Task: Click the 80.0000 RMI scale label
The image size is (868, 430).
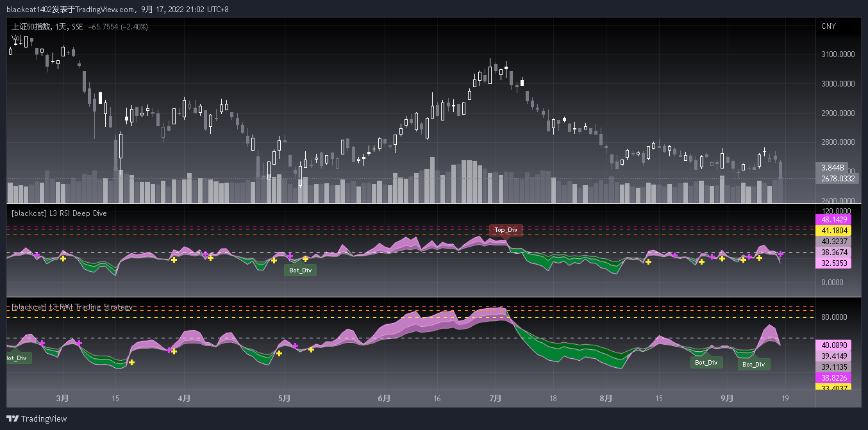Action: [835, 317]
